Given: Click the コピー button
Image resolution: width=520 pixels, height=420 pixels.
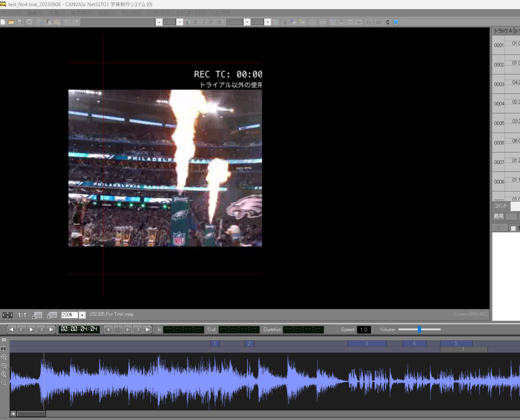Looking at the screenshot, I should pos(500,228).
